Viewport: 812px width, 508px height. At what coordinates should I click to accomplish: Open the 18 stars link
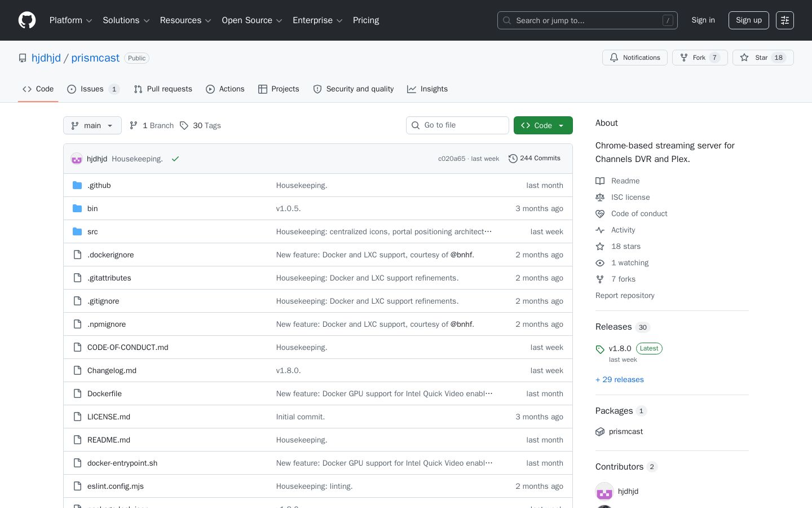pyautogui.click(x=626, y=246)
